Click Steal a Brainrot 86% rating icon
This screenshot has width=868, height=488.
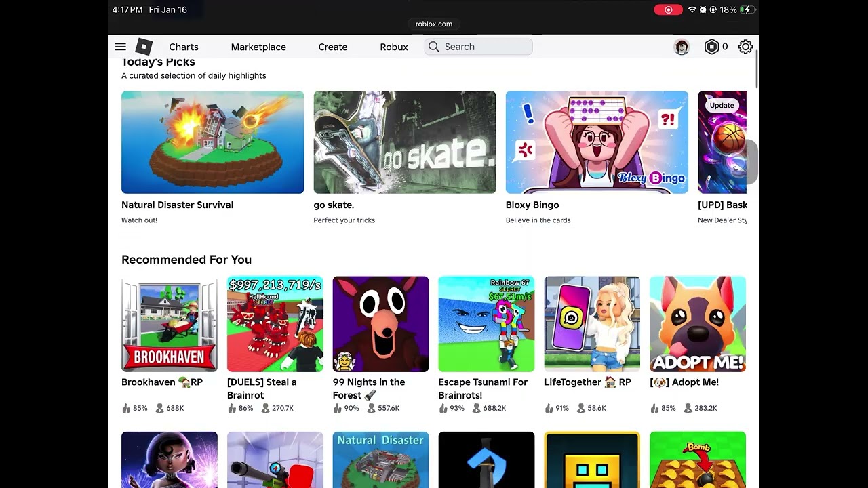pyautogui.click(x=232, y=408)
